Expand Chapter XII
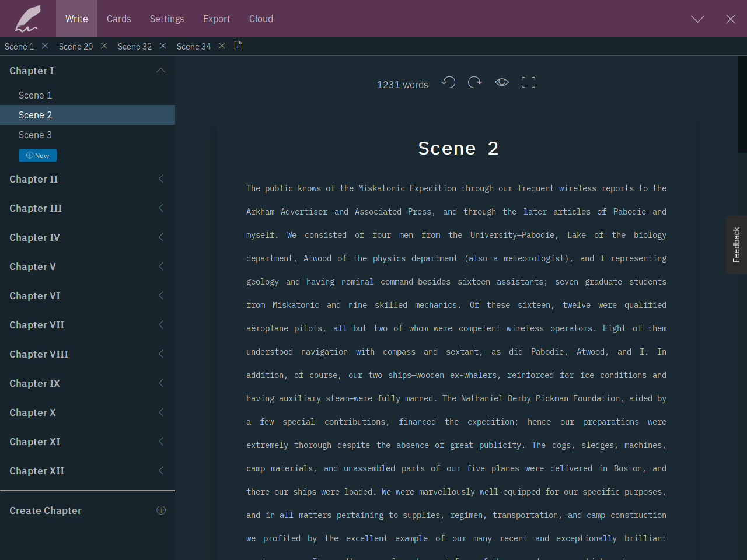Screen dimensions: 747x560 pos(161,471)
